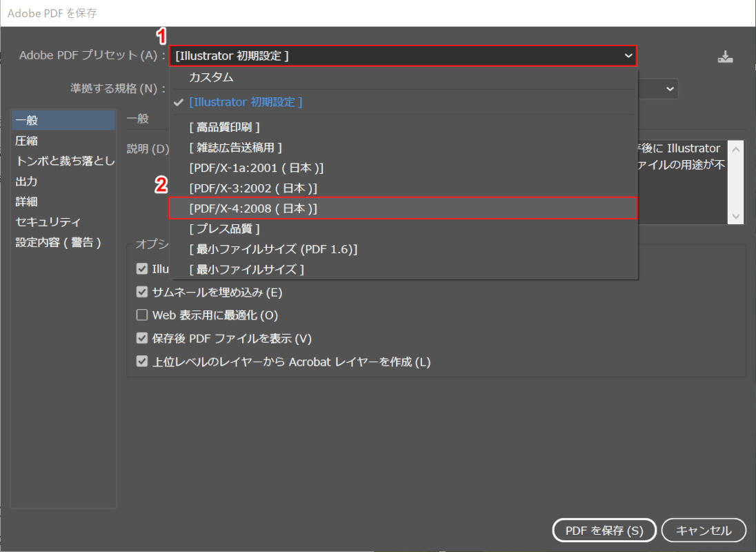Click the save preset download icon
Screen dimensions: 756x552
tap(725, 57)
